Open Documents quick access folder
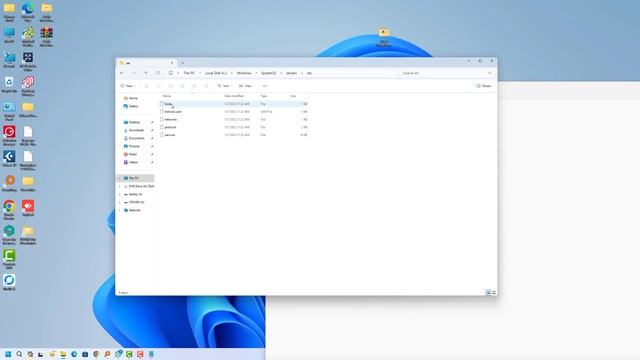The image size is (640, 360). pos(134,138)
